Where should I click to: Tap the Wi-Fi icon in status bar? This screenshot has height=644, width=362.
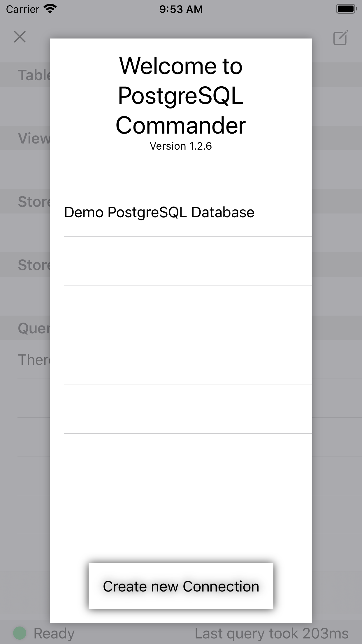pyautogui.click(x=50, y=9)
